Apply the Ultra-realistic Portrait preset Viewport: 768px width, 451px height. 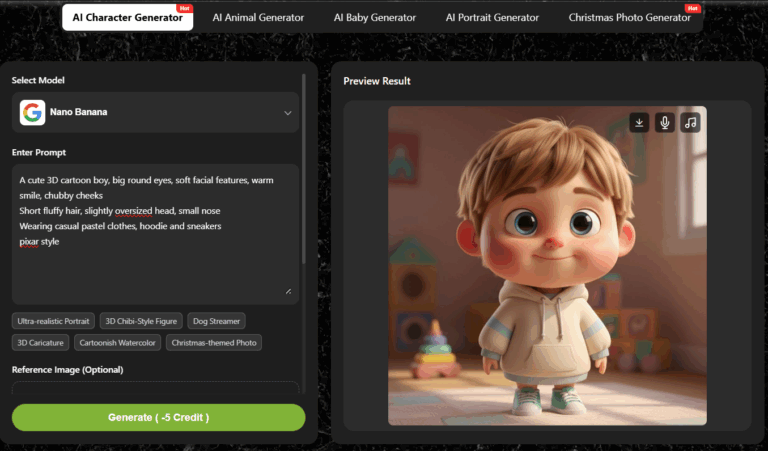click(x=53, y=321)
